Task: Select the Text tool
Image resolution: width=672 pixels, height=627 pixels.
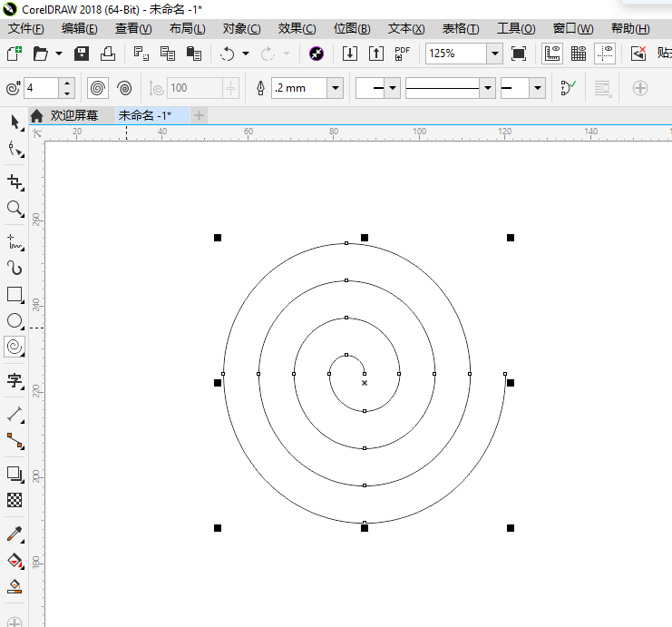Action: coord(15,379)
